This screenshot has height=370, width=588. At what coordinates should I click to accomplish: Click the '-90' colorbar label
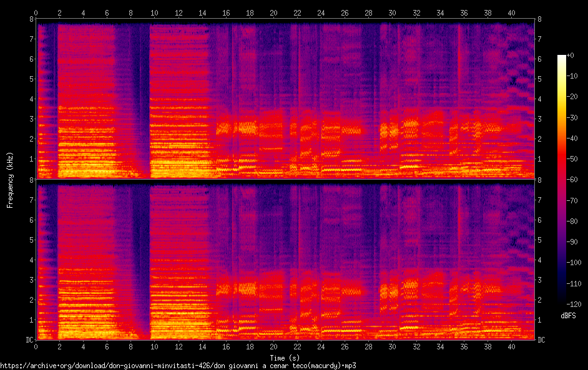point(572,242)
